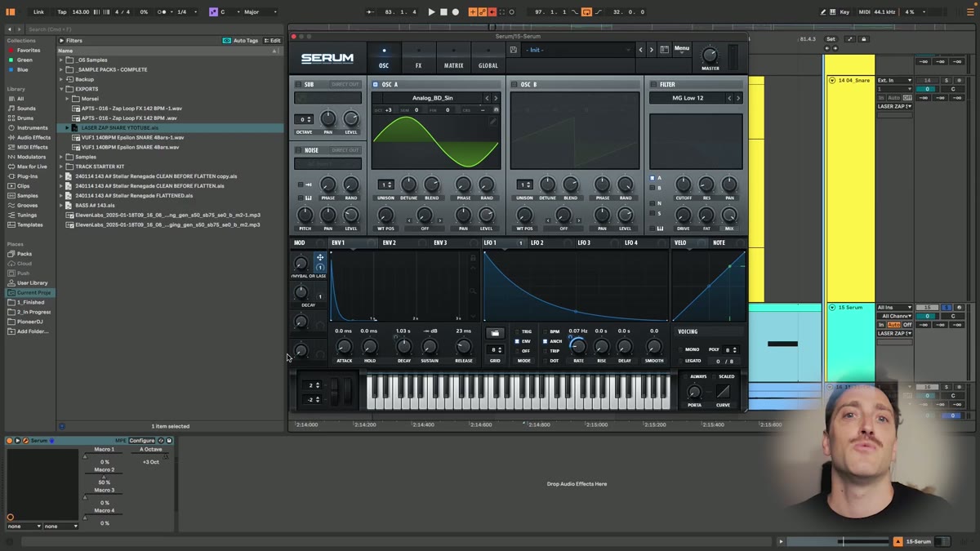Toggle filter routing A checkbox
Viewport: 980px width, 551px height.
[653, 178]
